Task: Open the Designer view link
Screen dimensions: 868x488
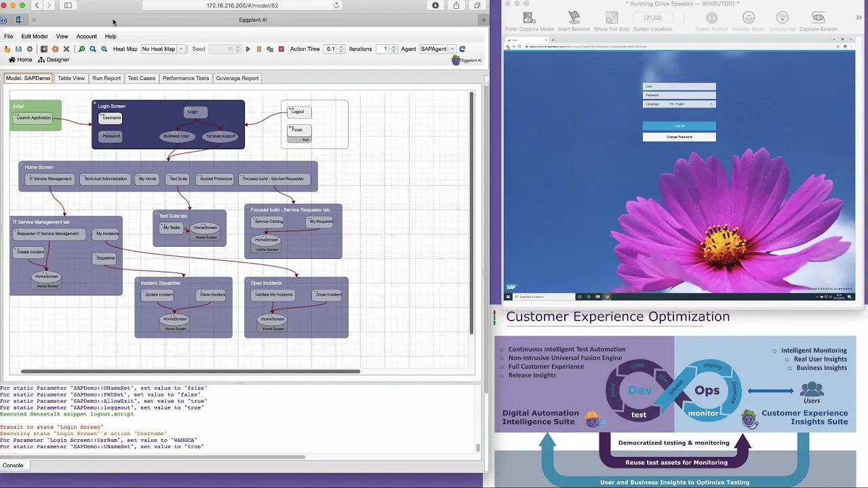Action: click(x=54, y=60)
